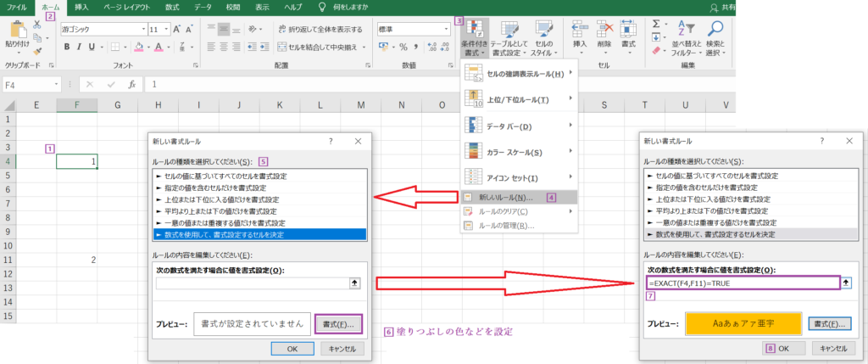Switch to the 数式 ribbon tab

[172, 7]
